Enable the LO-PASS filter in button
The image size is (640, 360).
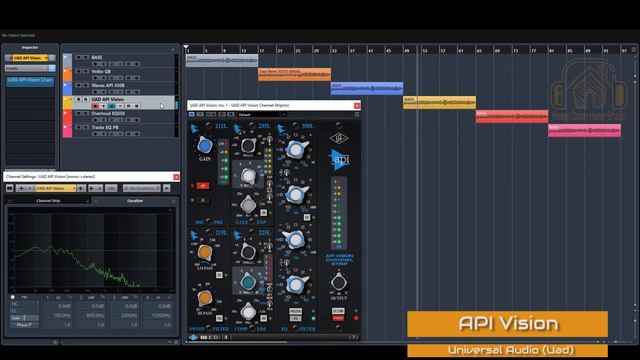tap(219, 275)
